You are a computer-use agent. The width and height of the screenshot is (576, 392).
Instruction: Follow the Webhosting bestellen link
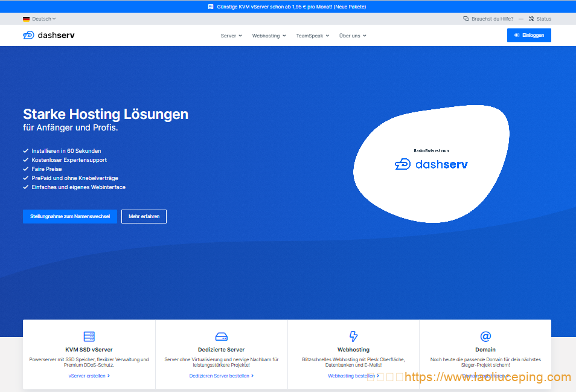(353, 376)
